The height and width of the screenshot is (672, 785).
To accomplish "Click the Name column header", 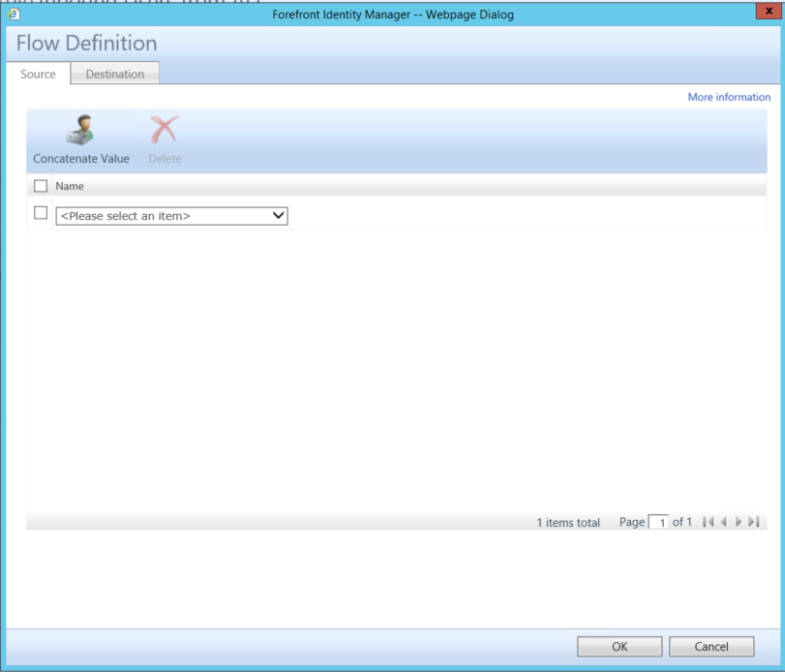I will (70, 186).
